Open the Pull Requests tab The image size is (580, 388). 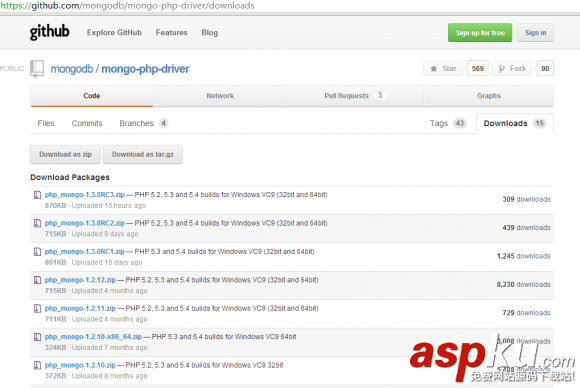[355, 96]
